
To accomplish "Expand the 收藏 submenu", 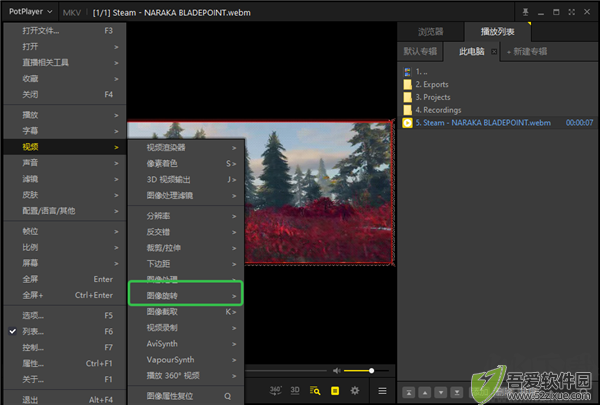I will point(65,79).
